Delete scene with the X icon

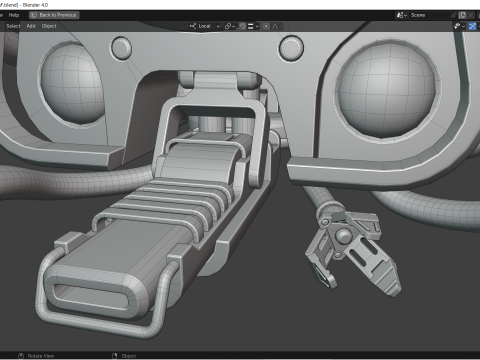point(471,15)
